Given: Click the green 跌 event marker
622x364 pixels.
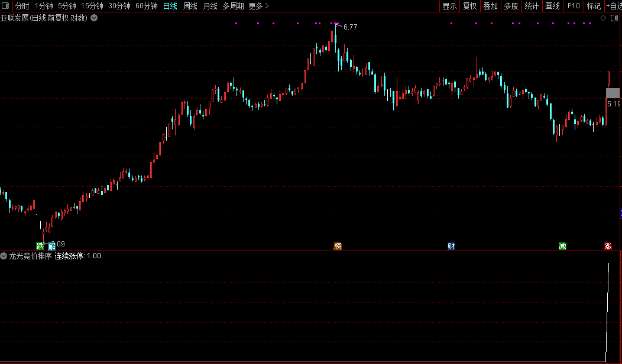Looking at the screenshot, I should [x=40, y=246].
